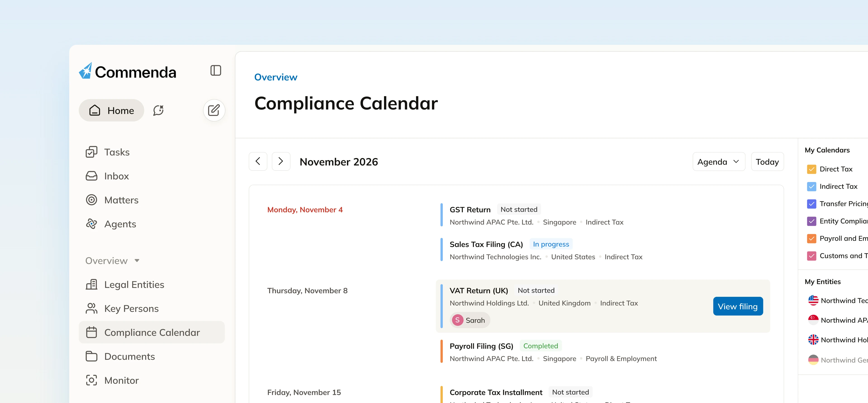Click the compose new note icon
868x403 pixels.
pyautogui.click(x=214, y=110)
